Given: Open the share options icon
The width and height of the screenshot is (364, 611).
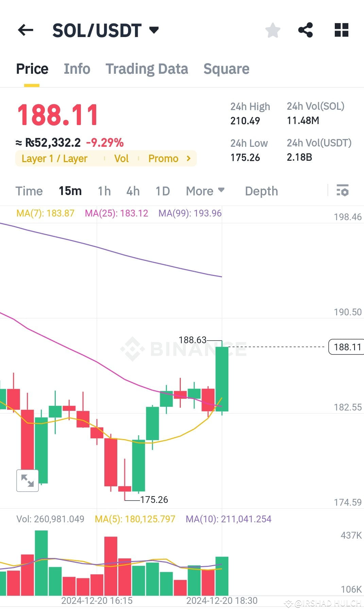Looking at the screenshot, I should pos(306,30).
